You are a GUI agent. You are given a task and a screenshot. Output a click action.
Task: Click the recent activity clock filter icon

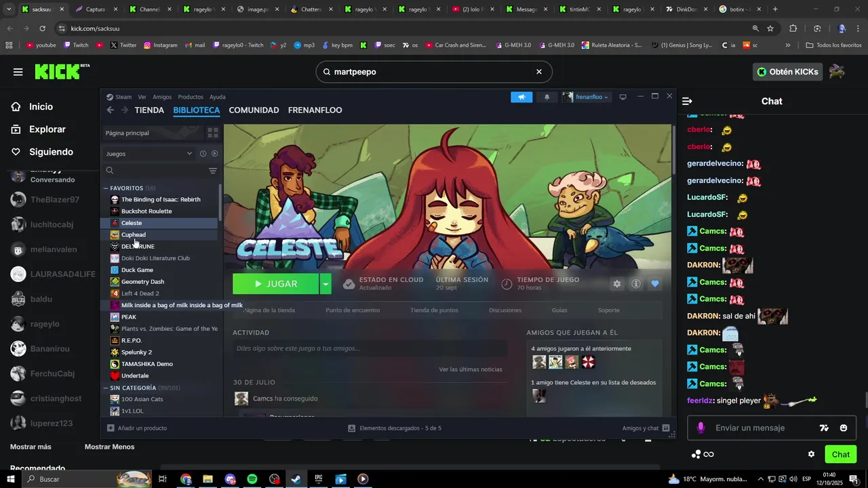point(203,154)
